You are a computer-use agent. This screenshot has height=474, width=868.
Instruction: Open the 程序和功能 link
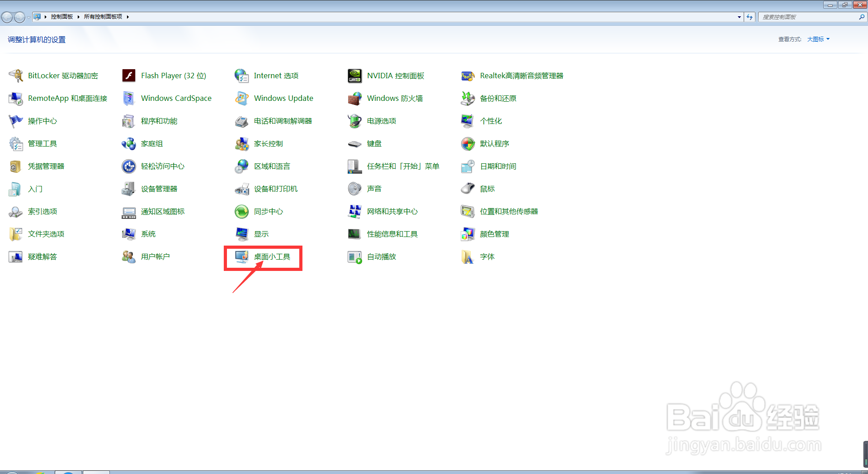pos(159,121)
